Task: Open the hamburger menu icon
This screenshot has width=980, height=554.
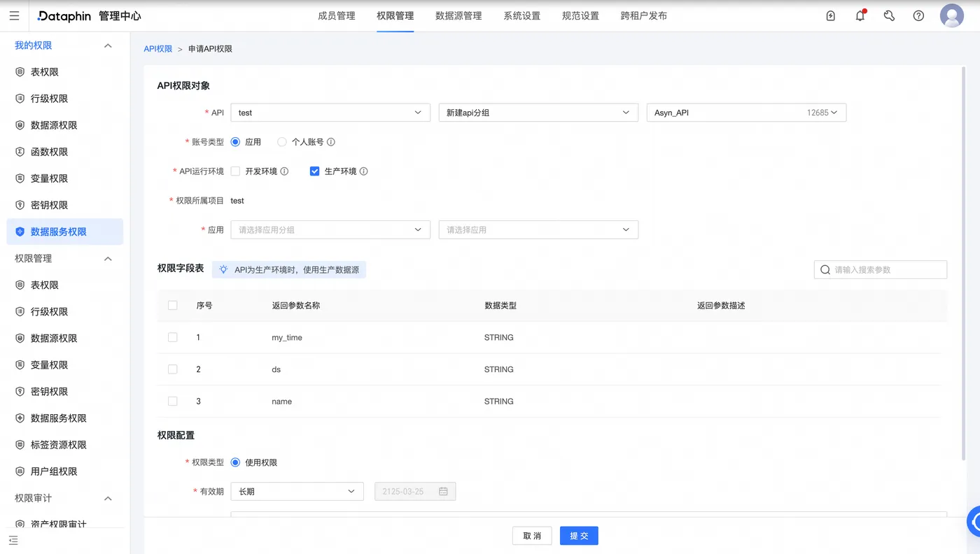Action: coord(14,15)
